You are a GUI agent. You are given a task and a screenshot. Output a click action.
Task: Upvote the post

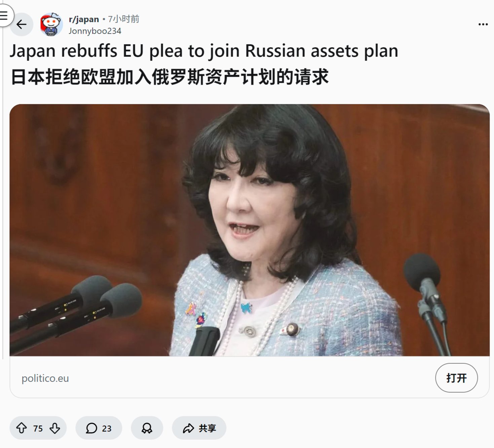coord(22,428)
